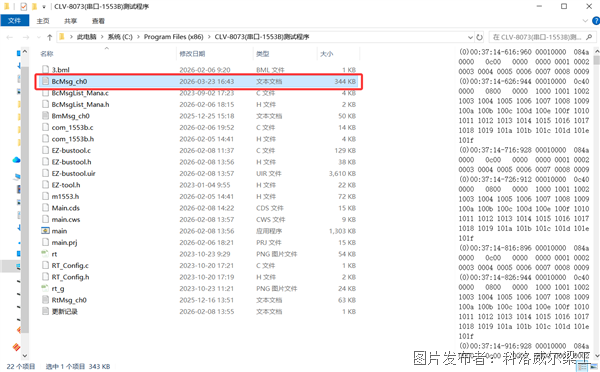The width and height of the screenshot is (600, 372).
Task: Click the 344 KB size of BcMsg_ch0
Action: (x=345, y=81)
